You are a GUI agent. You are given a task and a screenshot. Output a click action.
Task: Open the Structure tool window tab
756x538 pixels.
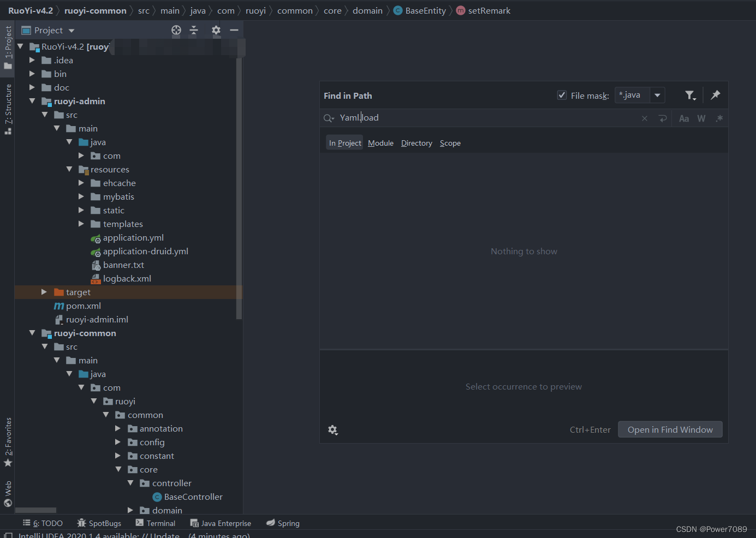[8, 109]
